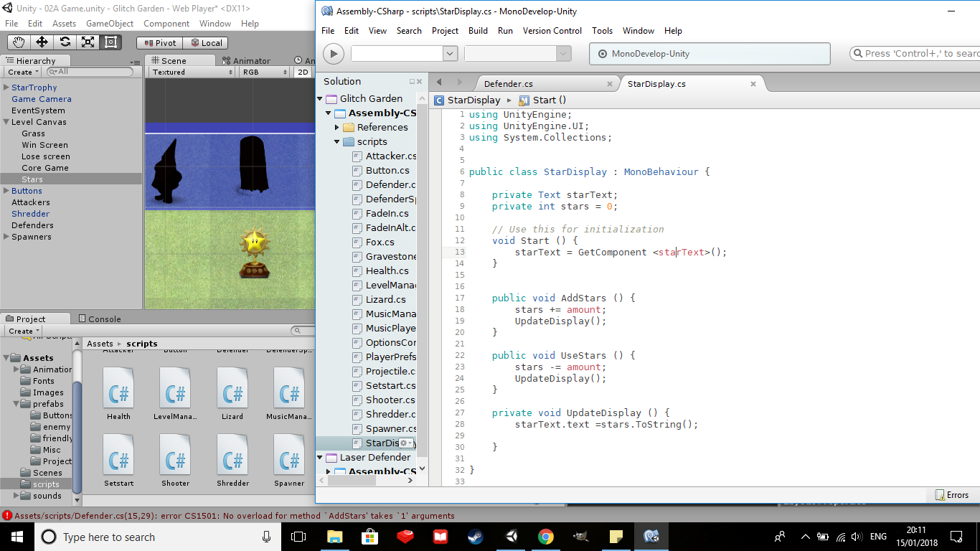
Task: Select the Move tool in Unity toolbar
Action: click(42, 42)
